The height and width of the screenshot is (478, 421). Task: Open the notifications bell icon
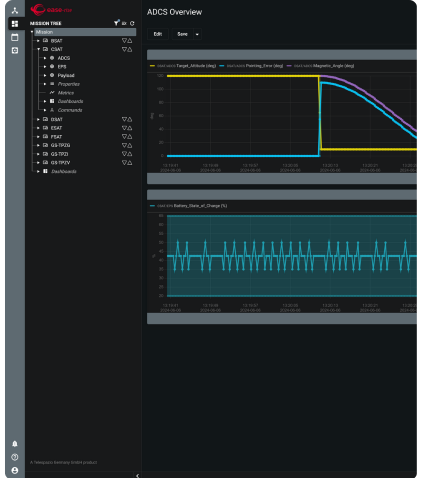15,444
